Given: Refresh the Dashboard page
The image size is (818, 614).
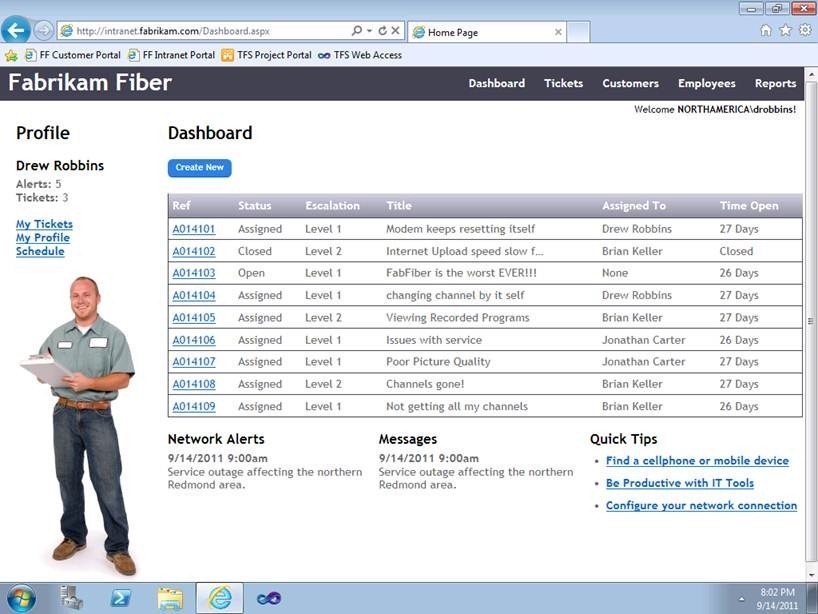Looking at the screenshot, I should [381, 29].
